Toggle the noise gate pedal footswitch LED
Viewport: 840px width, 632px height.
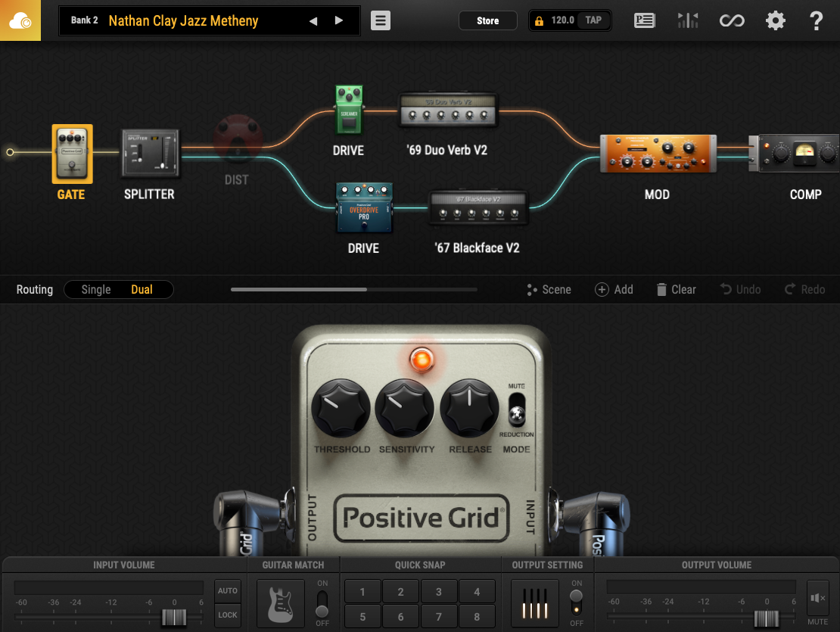point(422,360)
